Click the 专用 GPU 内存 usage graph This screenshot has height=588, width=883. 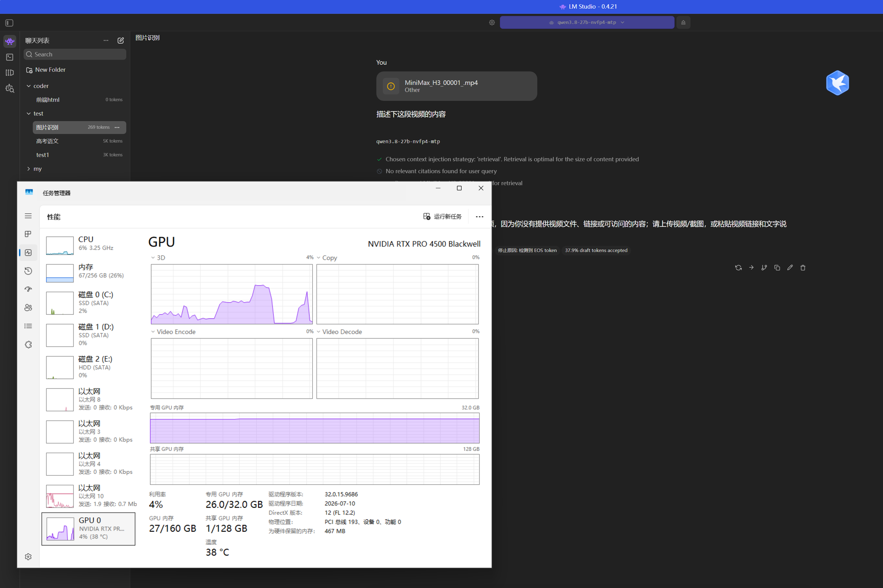[x=315, y=428]
